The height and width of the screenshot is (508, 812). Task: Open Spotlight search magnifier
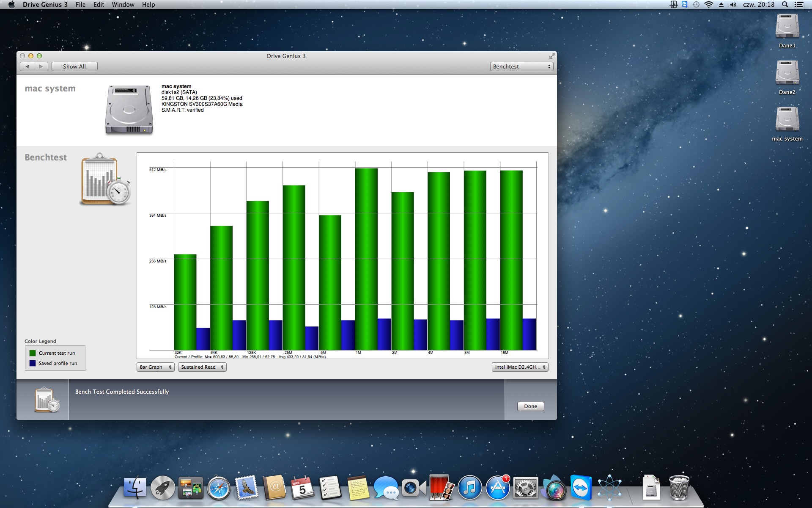[785, 5]
